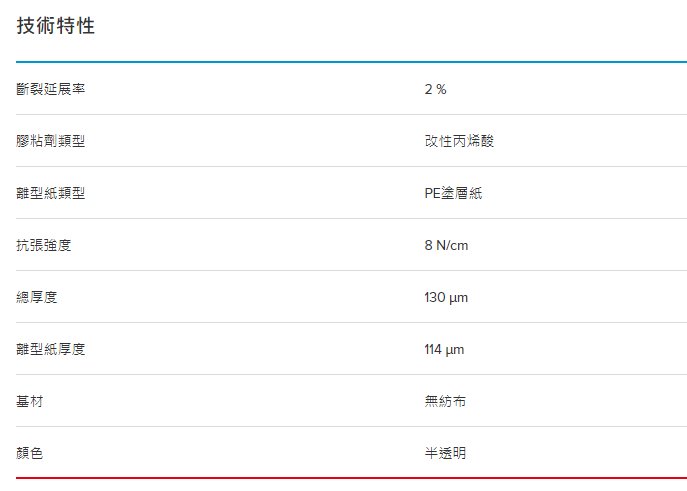This screenshot has width=687, height=491.
Task: Select the 基材 property label
Action: 30,401
